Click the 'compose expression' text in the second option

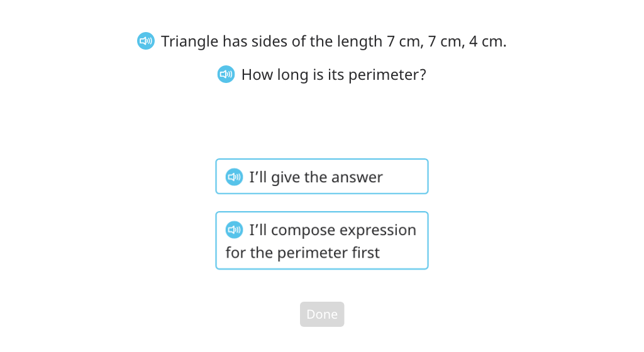(344, 231)
